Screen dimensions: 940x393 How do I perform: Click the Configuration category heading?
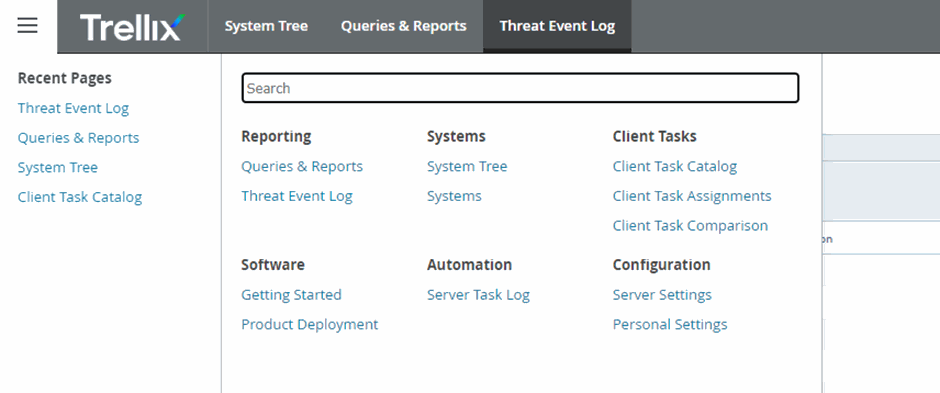[661, 264]
